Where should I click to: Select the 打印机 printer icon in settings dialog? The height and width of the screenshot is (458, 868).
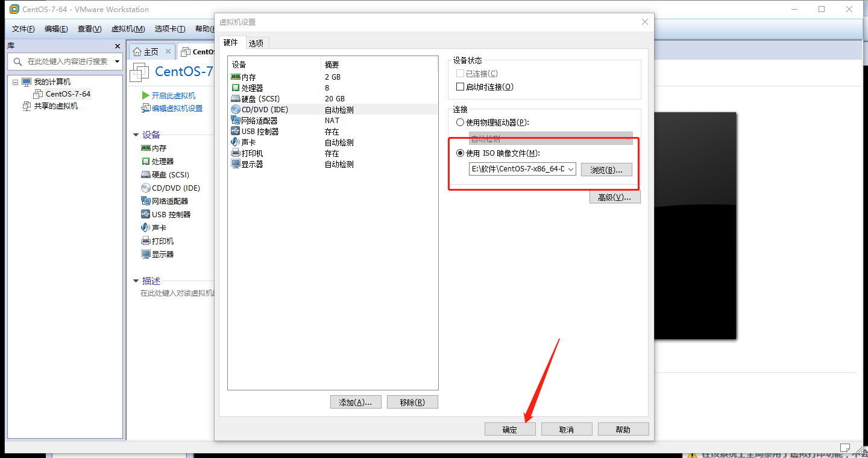tap(236, 153)
